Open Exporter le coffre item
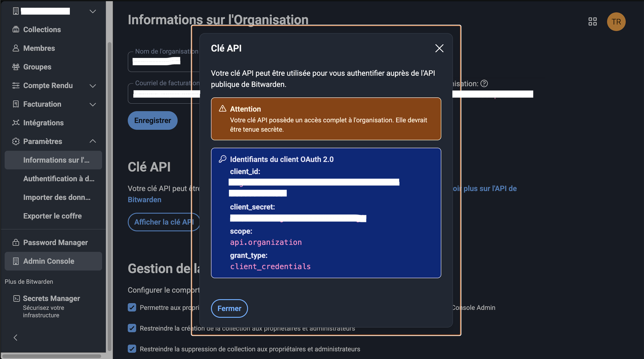Viewport: 644px width, 359px height. pos(52,216)
